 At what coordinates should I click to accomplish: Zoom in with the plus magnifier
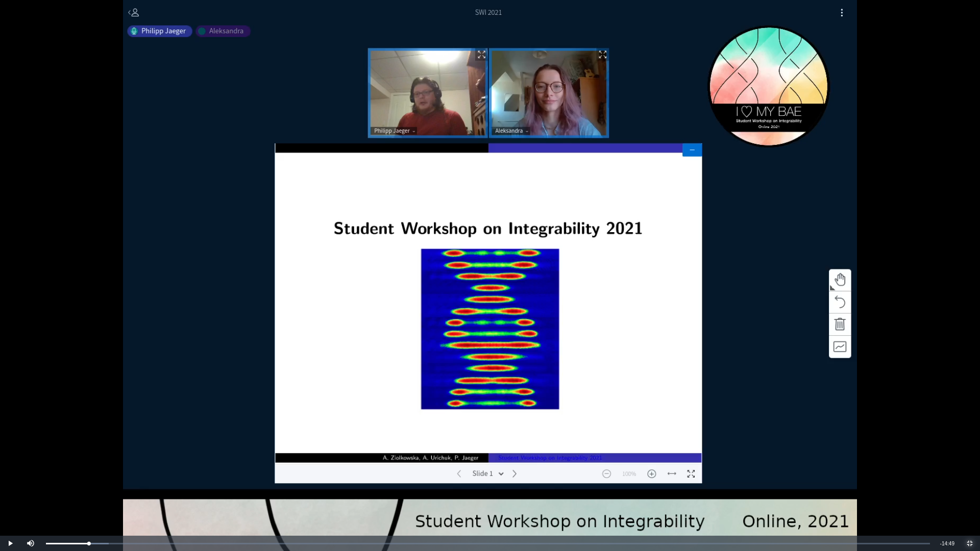pyautogui.click(x=651, y=474)
